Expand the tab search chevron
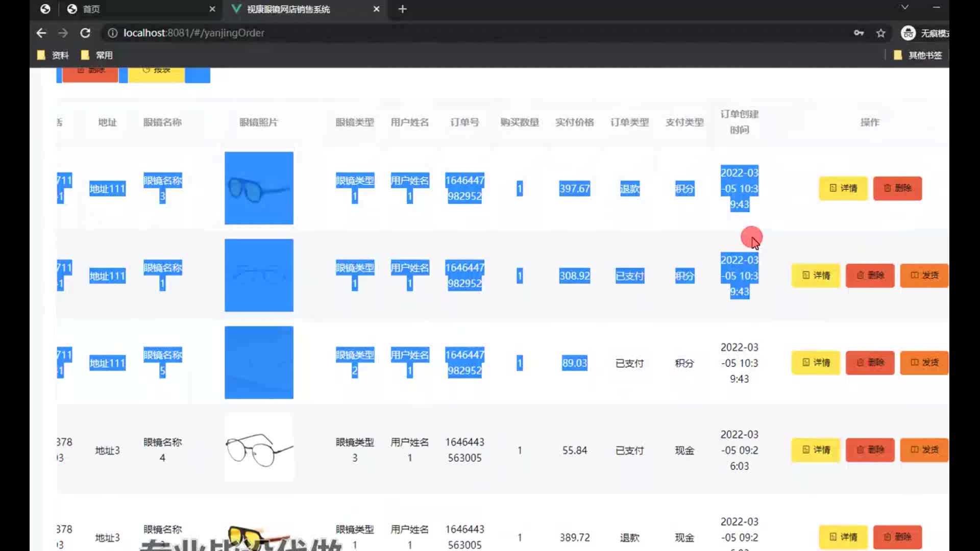The image size is (980, 551). point(904,7)
